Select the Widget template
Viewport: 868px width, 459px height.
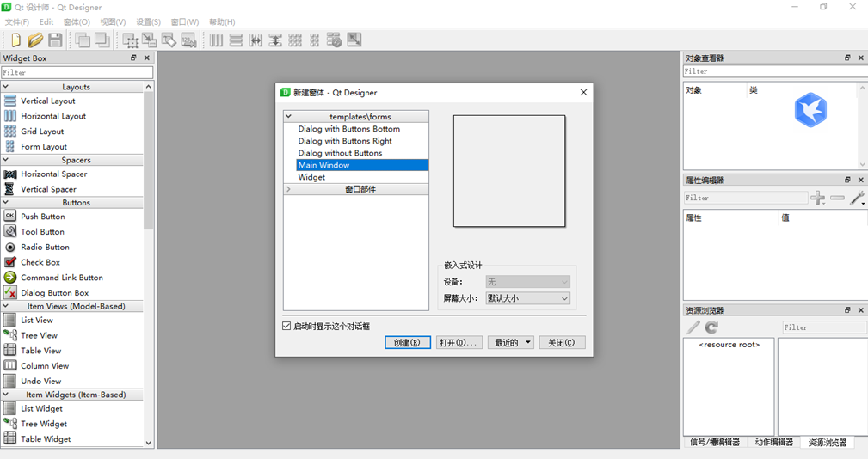[x=311, y=178]
